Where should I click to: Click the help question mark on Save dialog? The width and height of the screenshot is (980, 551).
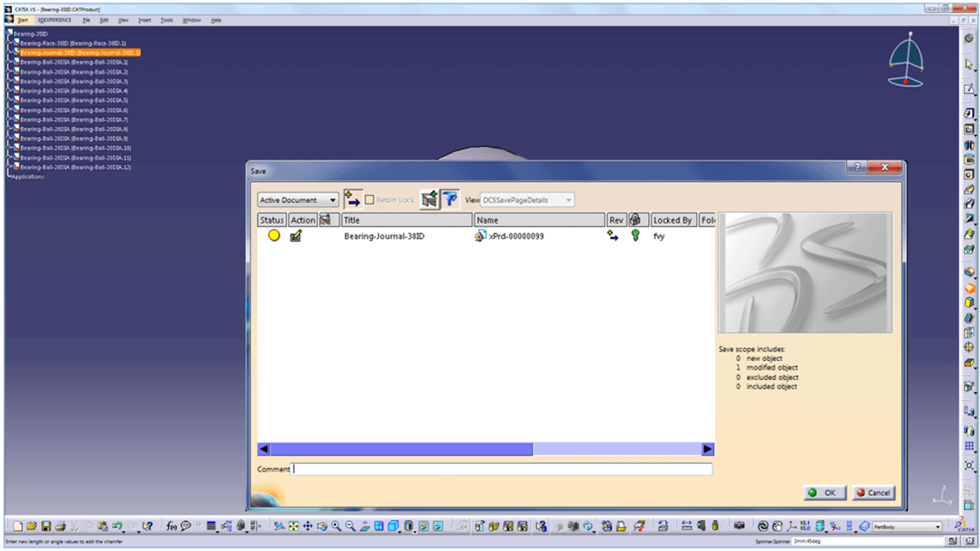click(x=857, y=167)
